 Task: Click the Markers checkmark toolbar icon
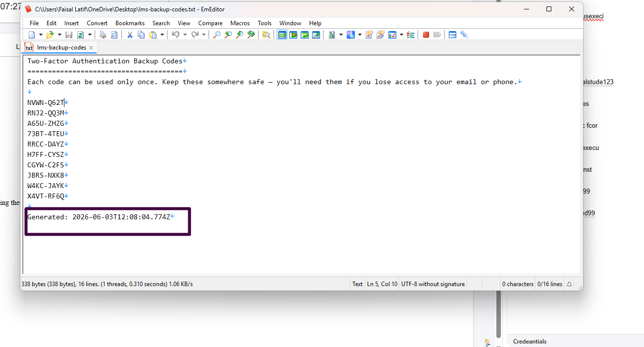(x=392, y=35)
